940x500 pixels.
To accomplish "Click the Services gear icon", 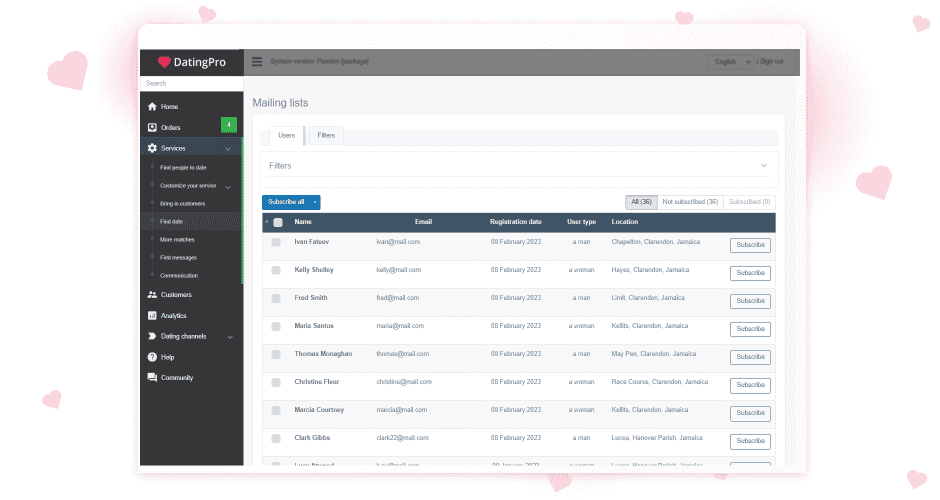I will 152,148.
